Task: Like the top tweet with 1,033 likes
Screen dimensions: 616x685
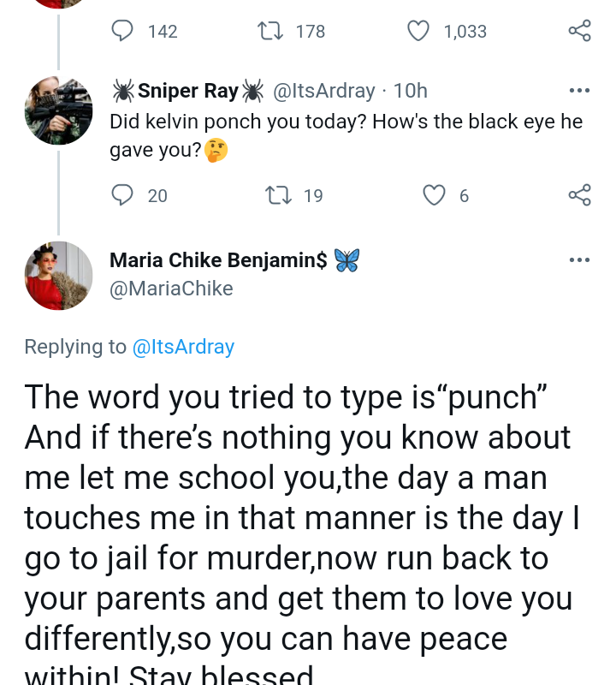Action: pos(418,32)
